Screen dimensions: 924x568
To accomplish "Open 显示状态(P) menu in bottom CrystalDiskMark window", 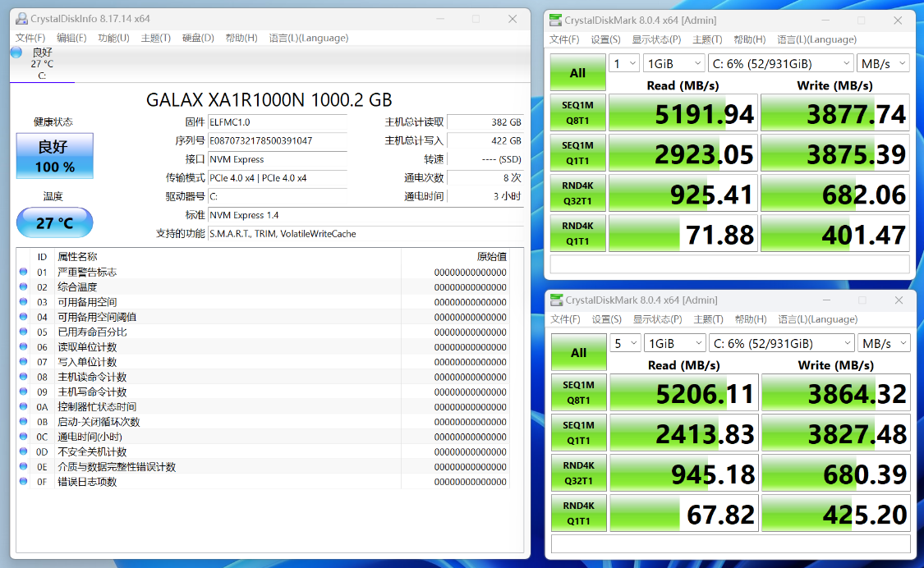I will pyautogui.click(x=658, y=319).
